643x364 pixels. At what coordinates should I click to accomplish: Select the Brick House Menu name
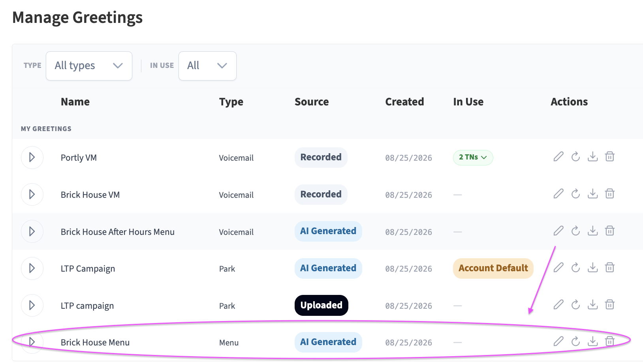point(95,342)
